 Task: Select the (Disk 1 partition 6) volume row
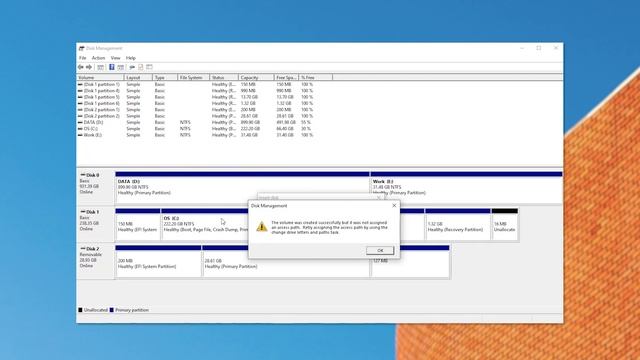coord(196,103)
